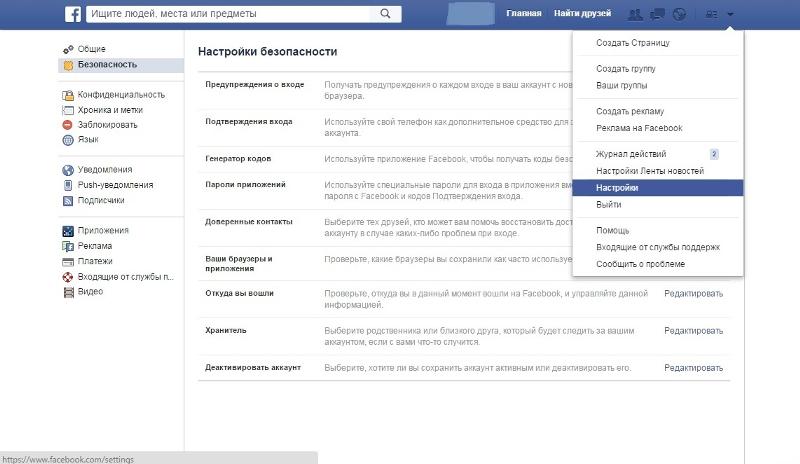Select highlighted Настройки menu item
Viewport: 800px width, 464px height.
tap(658, 188)
